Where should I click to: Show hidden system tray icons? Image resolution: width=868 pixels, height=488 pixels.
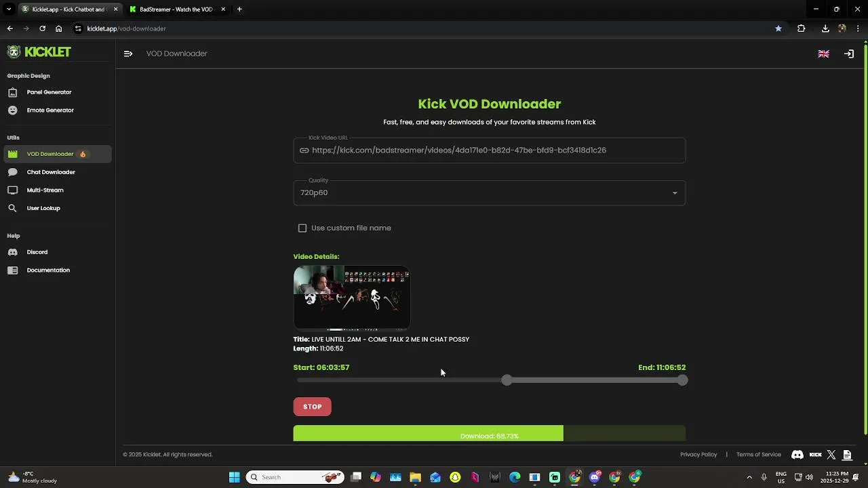pos(749,477)
